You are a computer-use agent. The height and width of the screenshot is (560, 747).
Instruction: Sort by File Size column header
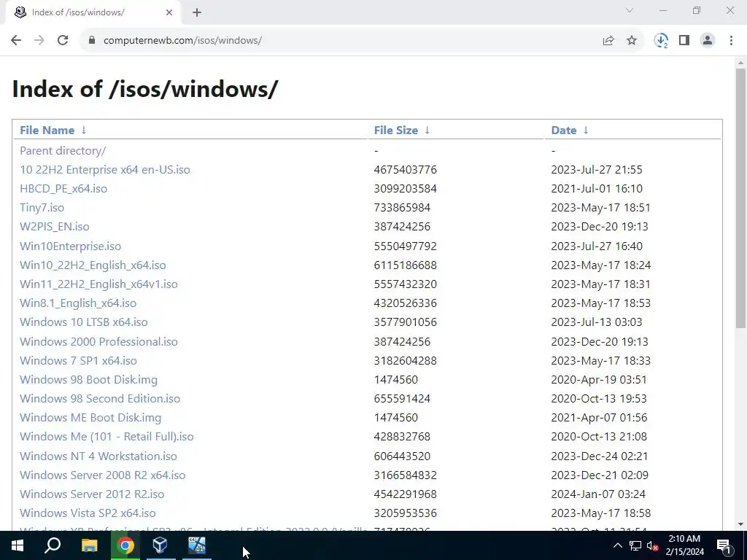coord(396,130)
